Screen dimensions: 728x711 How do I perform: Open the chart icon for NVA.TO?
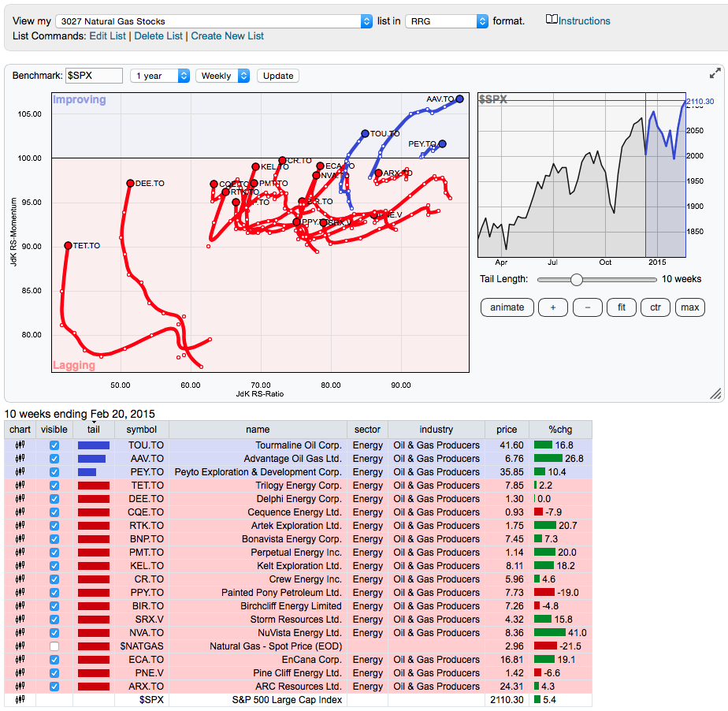20,633
